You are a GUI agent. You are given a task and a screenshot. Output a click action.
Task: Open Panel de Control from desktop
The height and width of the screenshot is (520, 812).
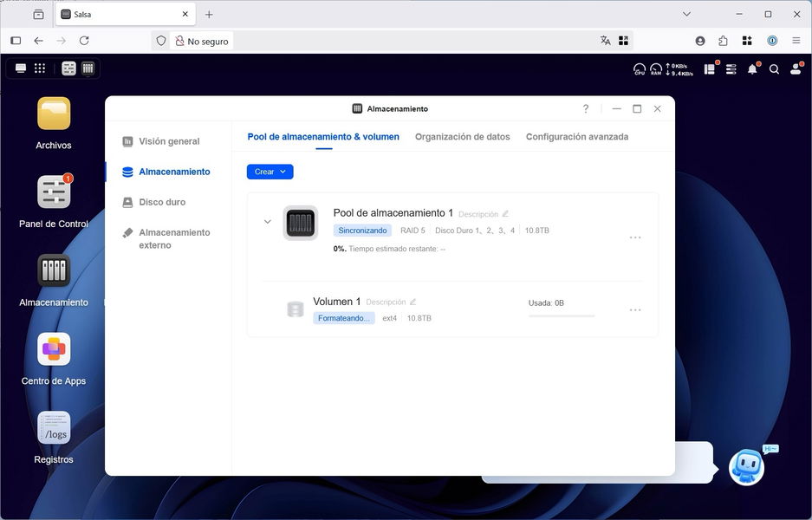point(54,192)
